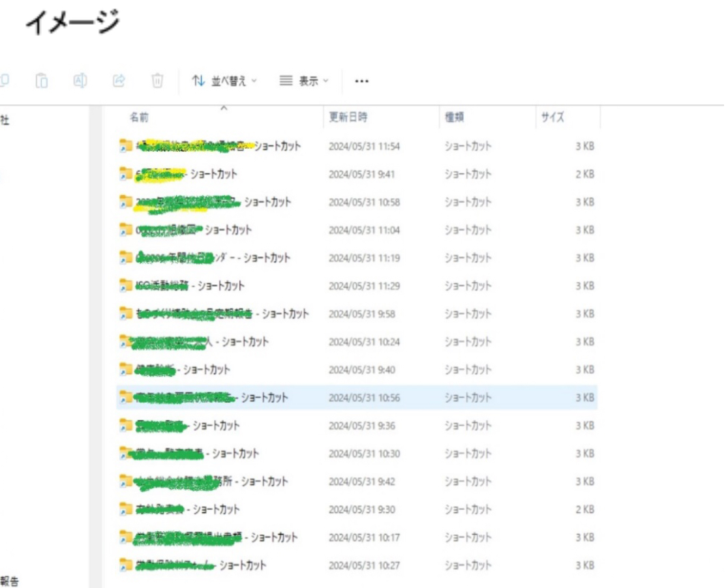Open the three-dot more options menu
The image size is (726, 588).
361,81
